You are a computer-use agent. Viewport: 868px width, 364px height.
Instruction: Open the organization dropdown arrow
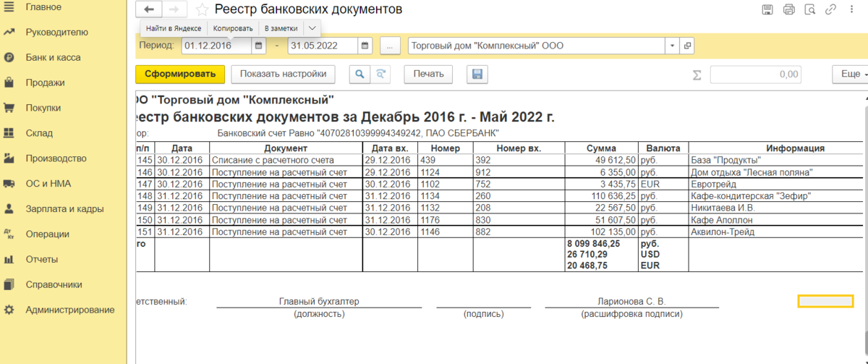[x=673, y=46]
